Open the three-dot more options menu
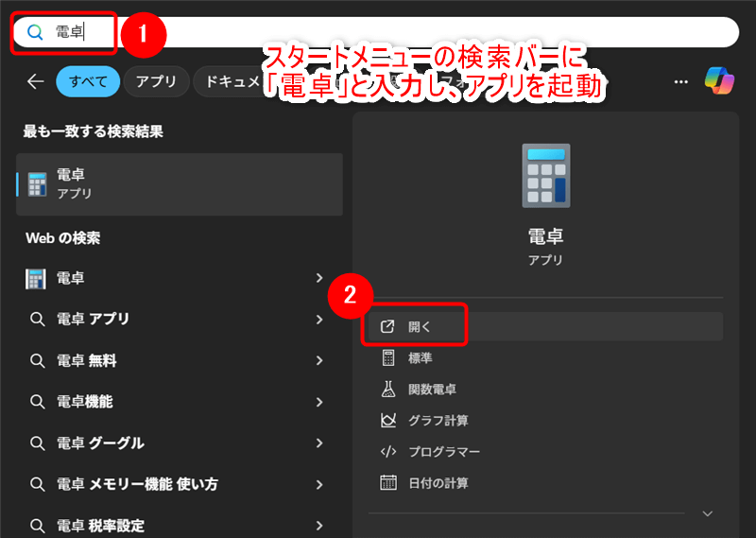 [680, 82]
